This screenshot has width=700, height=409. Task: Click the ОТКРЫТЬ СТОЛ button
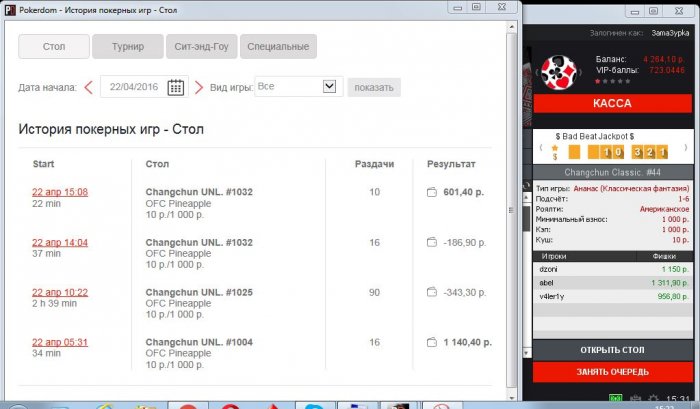click(x=612, y=350)
